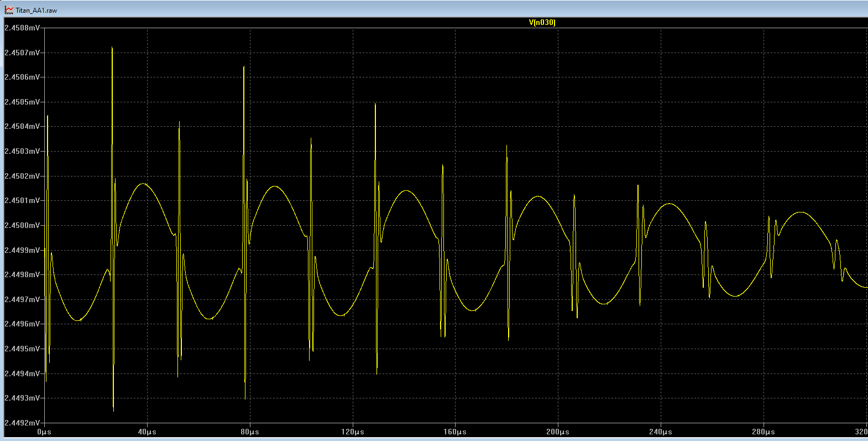Pick the 280µs time axis tick
This screenshot has height=441, width=868.
(764, 432)
